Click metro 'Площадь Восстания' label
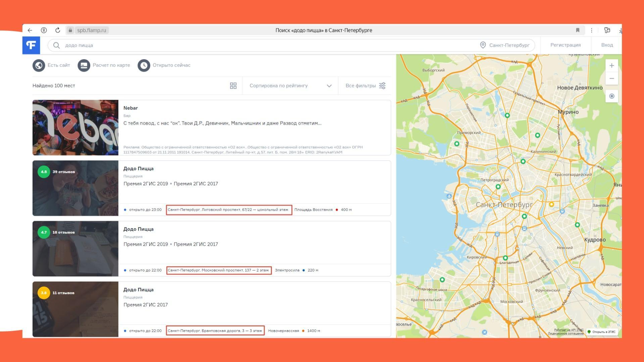Viewport: 644px width, 362px height. pos(313,210)
